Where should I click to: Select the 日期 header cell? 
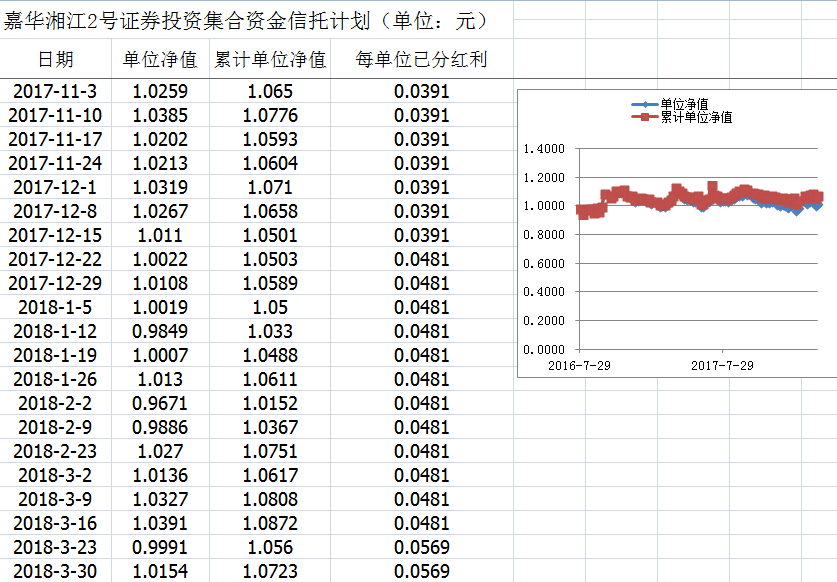[55, 59]
